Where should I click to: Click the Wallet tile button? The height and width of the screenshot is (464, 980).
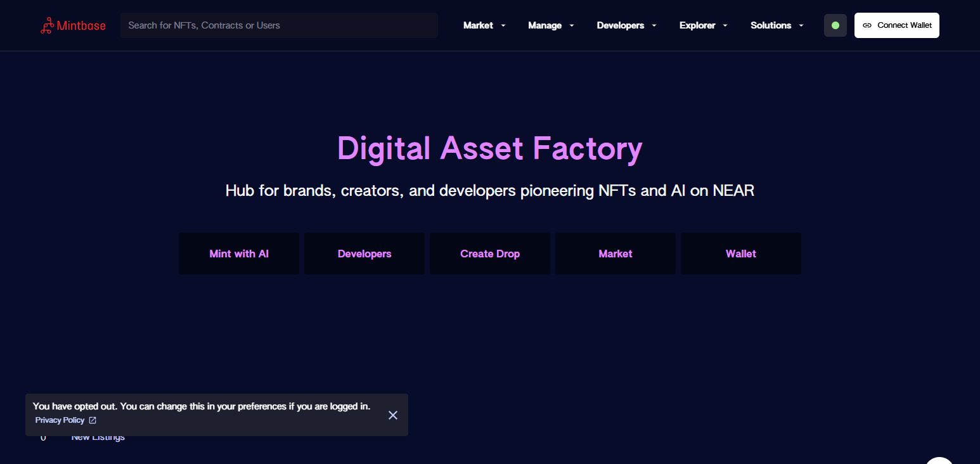pyautogui.click(x=741, y=254)
